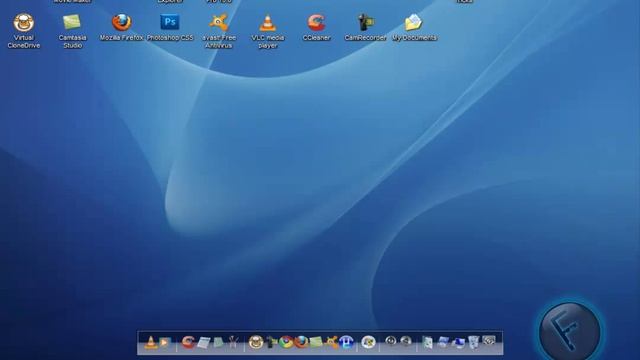Open the scissors snipping icon in dock

[x=233, y=342]
